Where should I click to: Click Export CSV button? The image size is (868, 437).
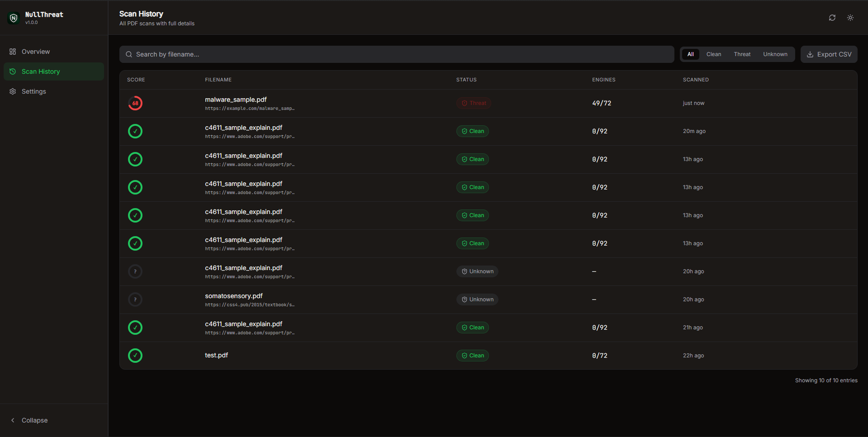(829, 54)
